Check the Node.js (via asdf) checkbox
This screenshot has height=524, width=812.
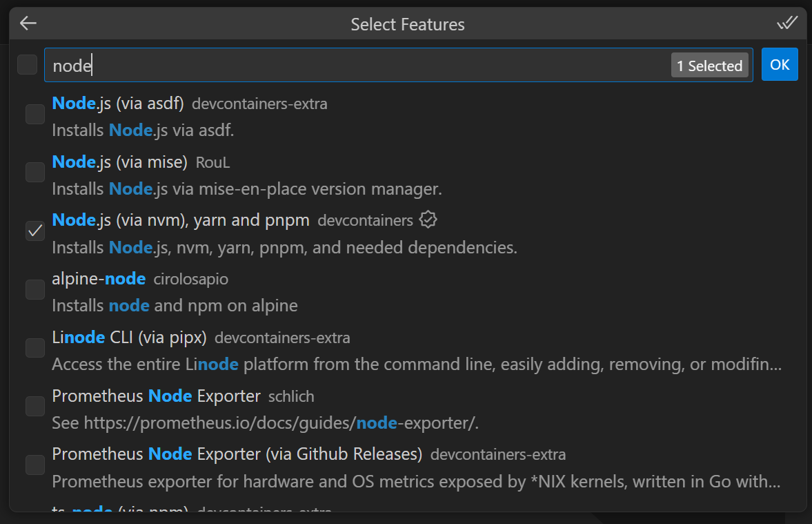tap(35, 114)
